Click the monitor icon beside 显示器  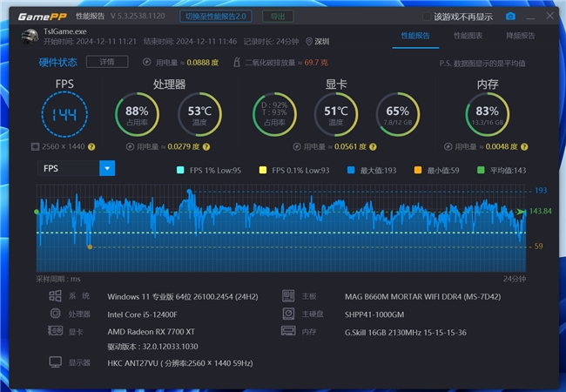pyautogui.click(x=55, y=362)
